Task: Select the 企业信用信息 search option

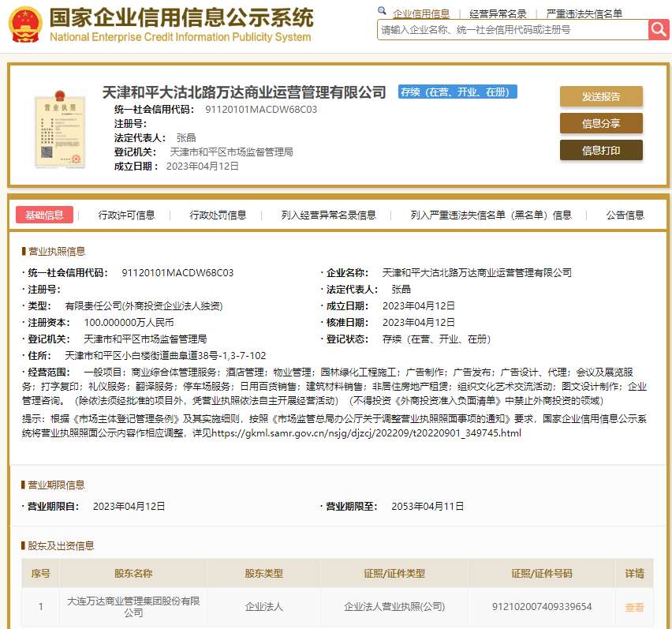Action: click(421, 13)
